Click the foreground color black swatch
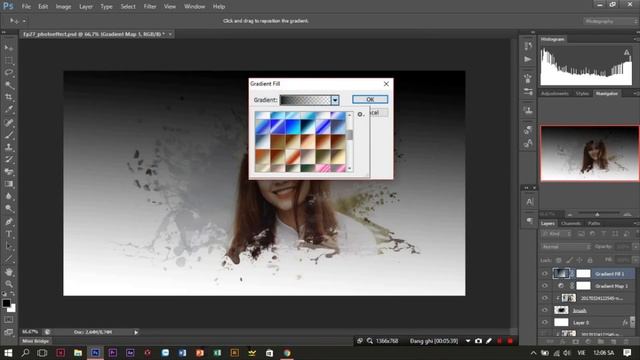Viewport: 640px width, 360px height. [6, 303]
